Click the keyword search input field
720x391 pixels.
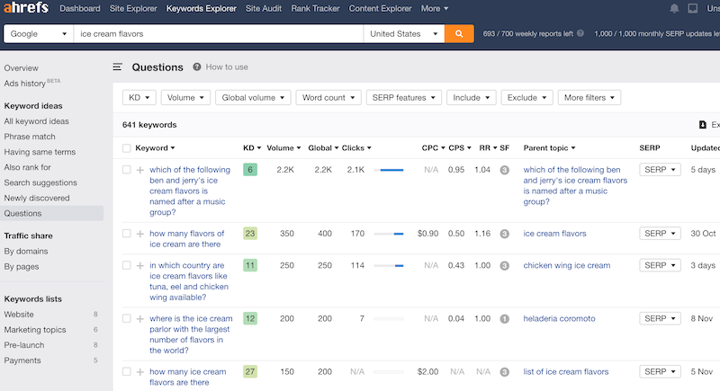(219, 34)
